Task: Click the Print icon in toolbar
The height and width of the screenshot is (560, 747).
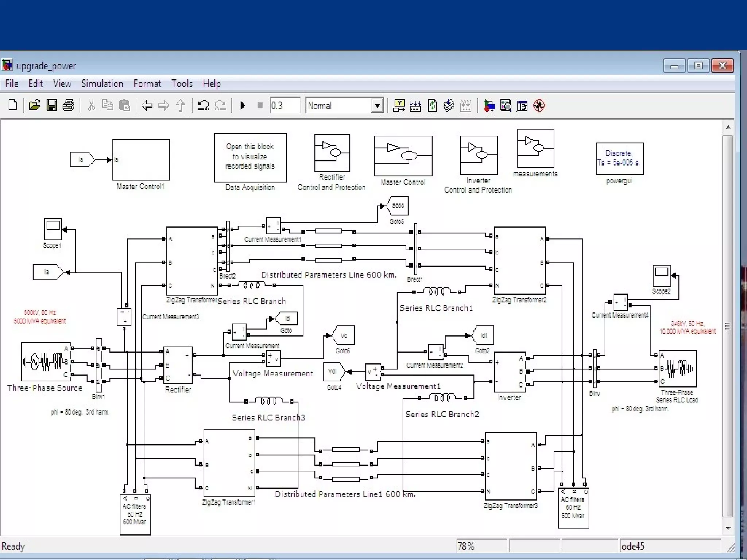Action: pyautogui.click(x=69, y=106)
